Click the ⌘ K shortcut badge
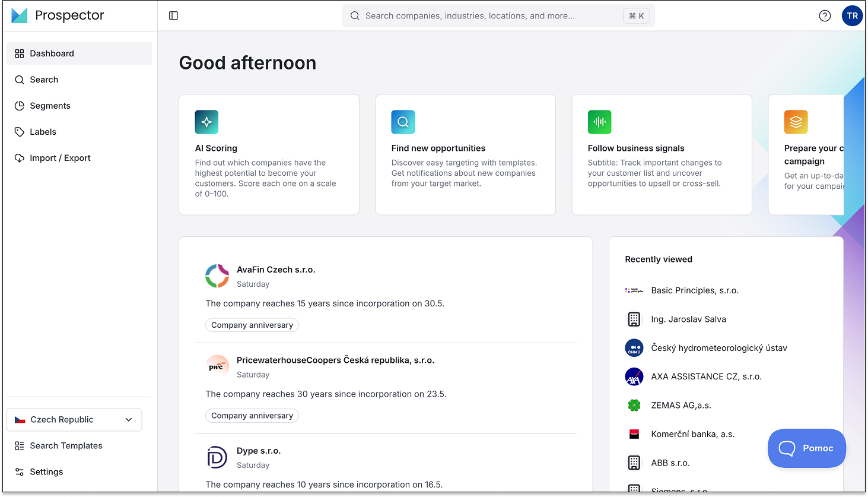The width and height of the screenshot is (868, 497). click(637, 16)
